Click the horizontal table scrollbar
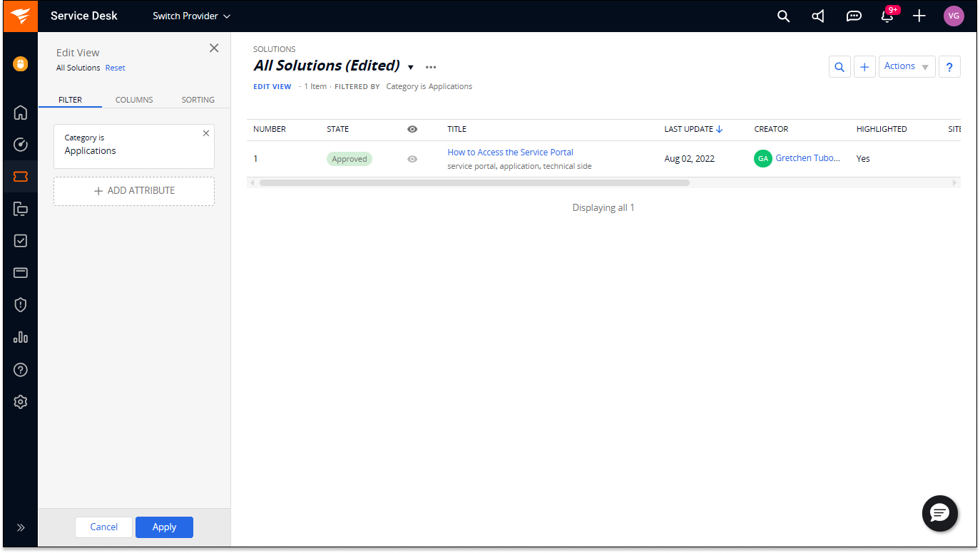This screenshot has width=980, height=553. tap(474, 183)
